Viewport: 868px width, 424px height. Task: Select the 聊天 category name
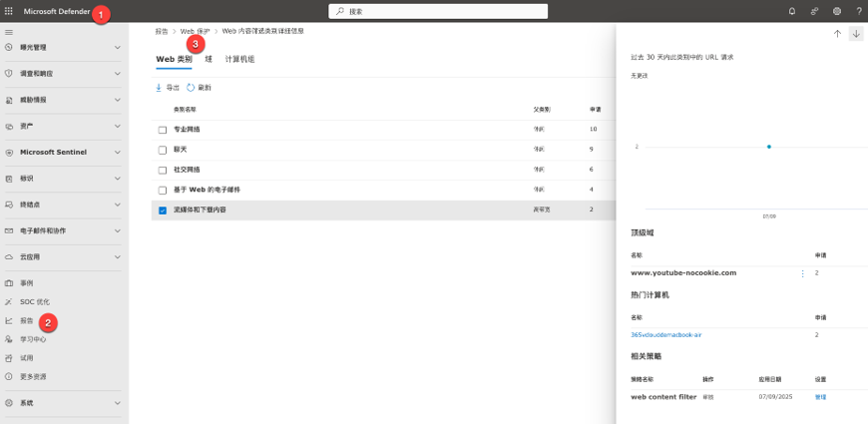tap(180, 150)
